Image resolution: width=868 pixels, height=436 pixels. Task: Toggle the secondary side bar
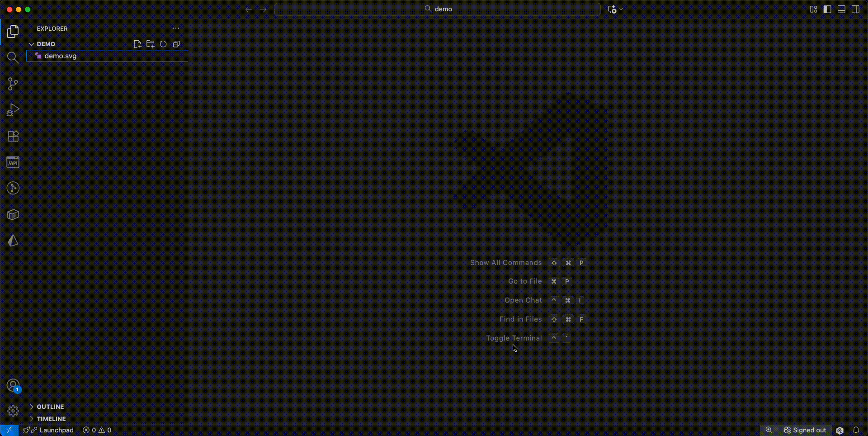[x=855, y=9]
